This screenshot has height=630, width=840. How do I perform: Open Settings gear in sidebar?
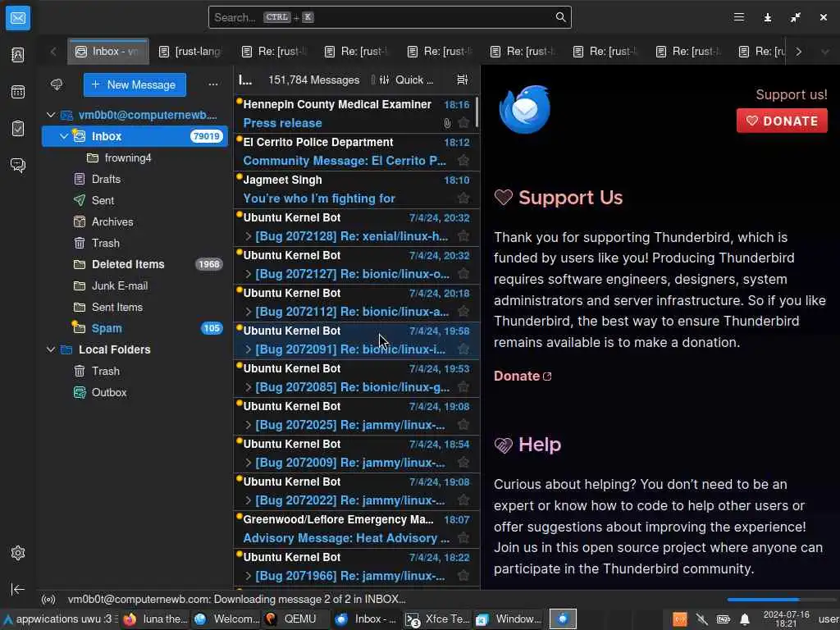[18, 553]
